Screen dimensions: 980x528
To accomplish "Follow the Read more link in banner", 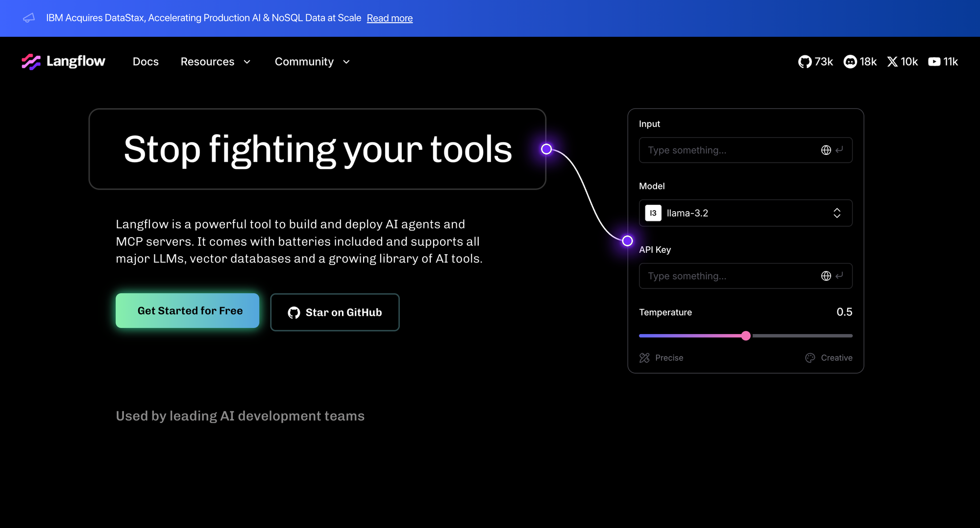I will click(x=390, y=18).
